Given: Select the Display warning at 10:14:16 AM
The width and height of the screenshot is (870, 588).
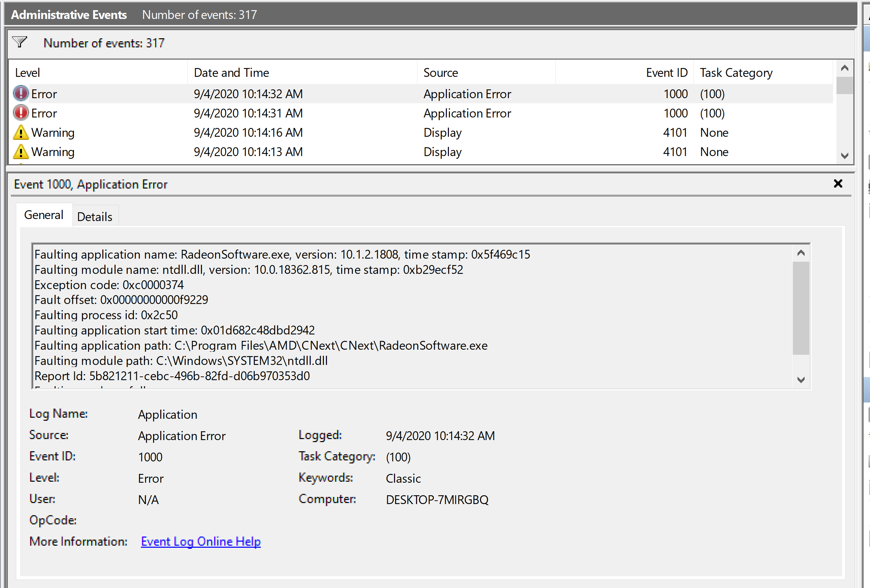Looking at the screenshot, I should 421,132.
